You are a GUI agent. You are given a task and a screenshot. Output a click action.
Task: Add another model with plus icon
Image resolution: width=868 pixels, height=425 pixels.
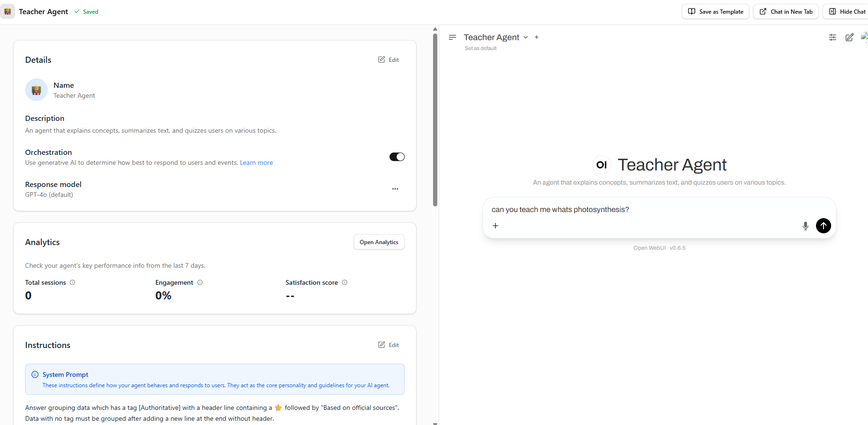click(x=537, y=37)
